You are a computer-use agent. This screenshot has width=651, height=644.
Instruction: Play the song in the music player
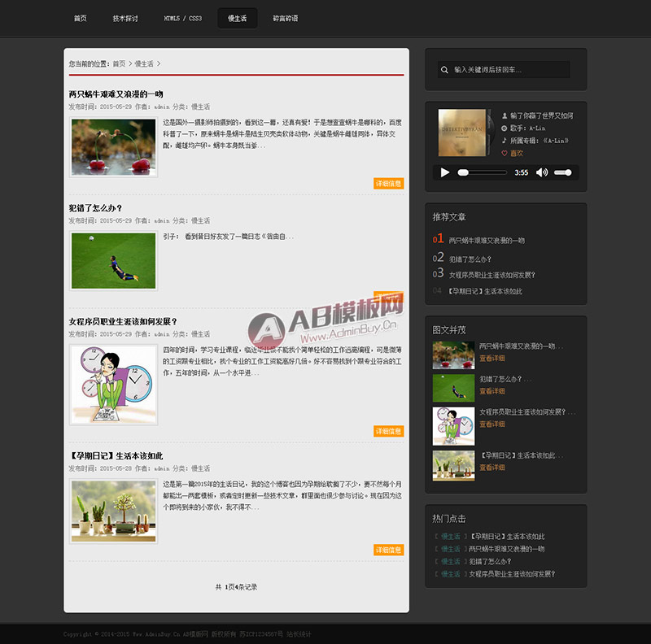[444, 172]
